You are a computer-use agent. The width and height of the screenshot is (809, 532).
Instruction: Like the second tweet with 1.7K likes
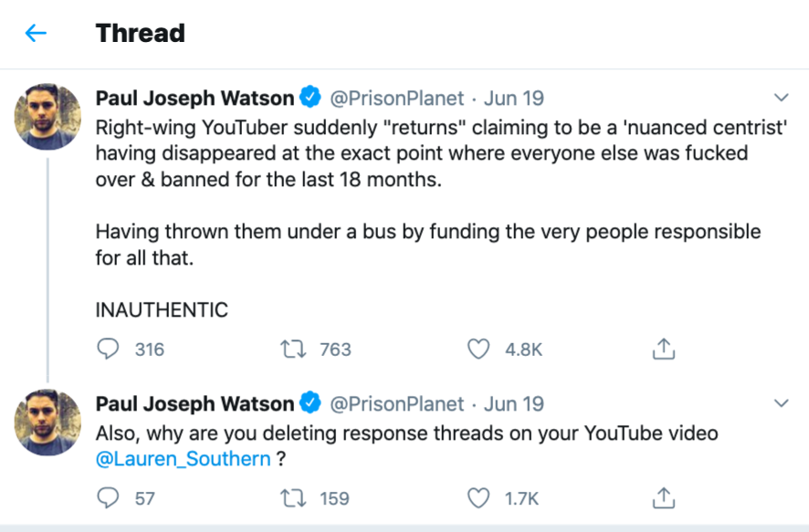tap(478, 498)
